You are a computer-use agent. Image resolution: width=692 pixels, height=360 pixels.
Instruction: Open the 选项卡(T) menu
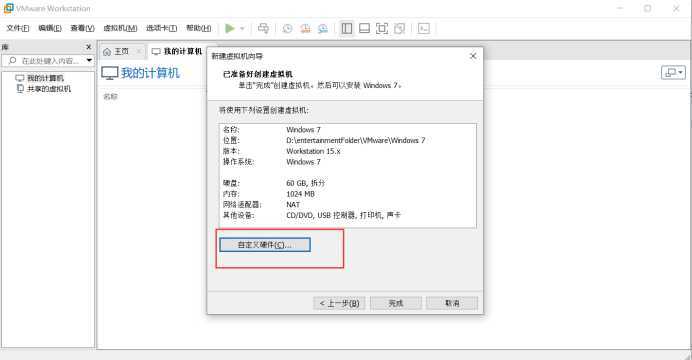(162, 28)
